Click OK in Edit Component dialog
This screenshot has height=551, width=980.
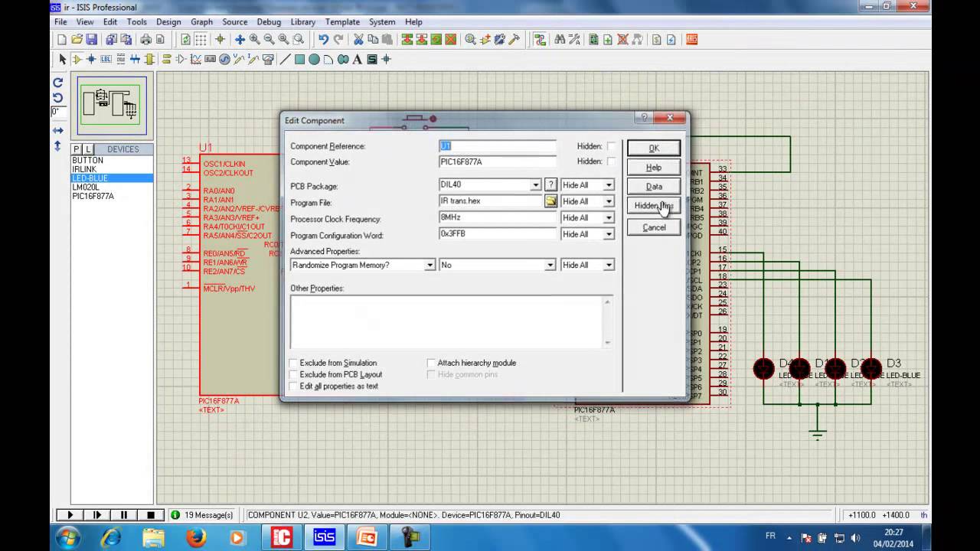pyautogui.click(x=654, y=148)
